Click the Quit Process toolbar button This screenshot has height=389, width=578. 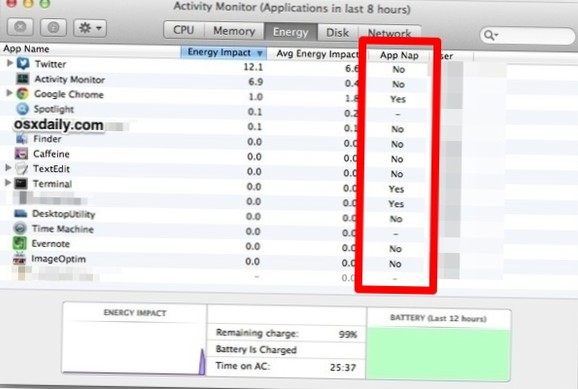(20, 27)
